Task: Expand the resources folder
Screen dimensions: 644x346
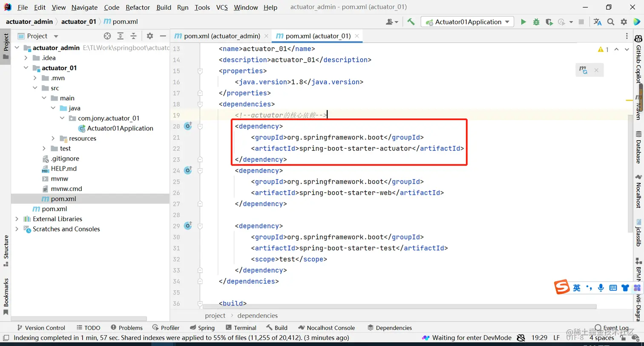Action: pos(53,138)
